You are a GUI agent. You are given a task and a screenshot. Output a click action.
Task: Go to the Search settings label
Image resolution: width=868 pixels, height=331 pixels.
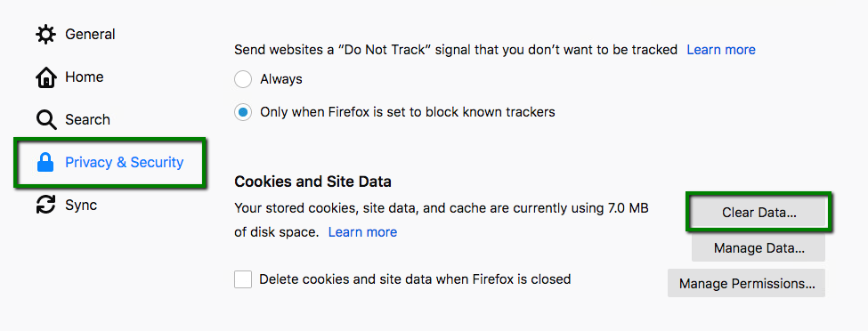click(87, 119)
